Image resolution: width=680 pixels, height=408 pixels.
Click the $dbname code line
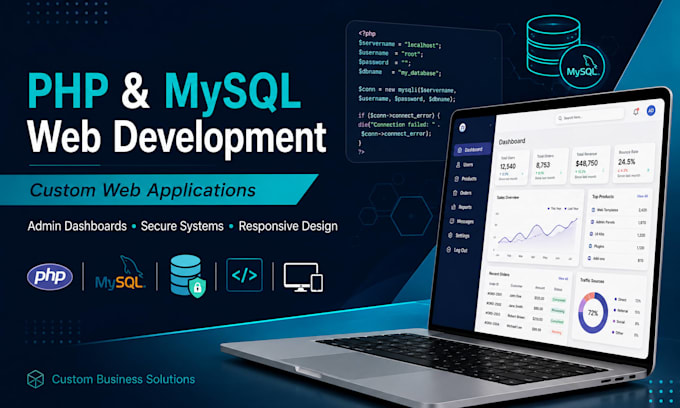pos(399,72)
